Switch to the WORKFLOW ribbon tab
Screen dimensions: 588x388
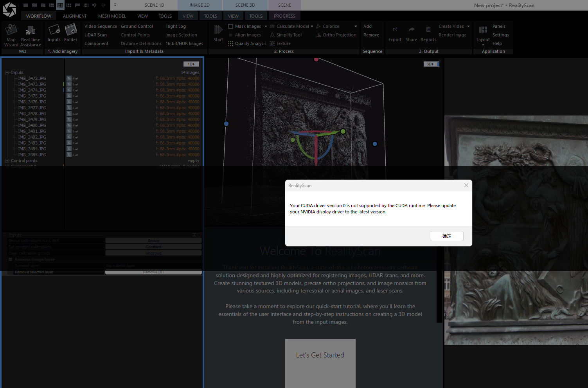tap(39, 16)
